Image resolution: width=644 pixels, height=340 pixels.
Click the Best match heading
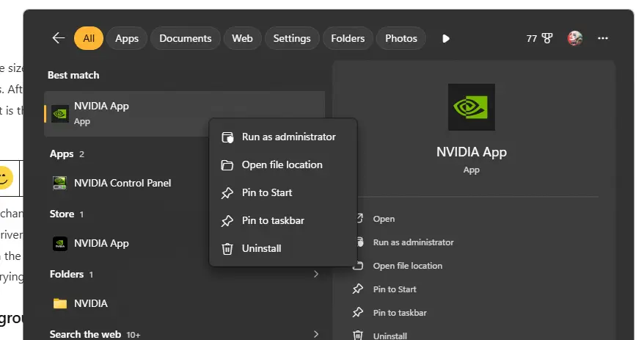point(73,75)
